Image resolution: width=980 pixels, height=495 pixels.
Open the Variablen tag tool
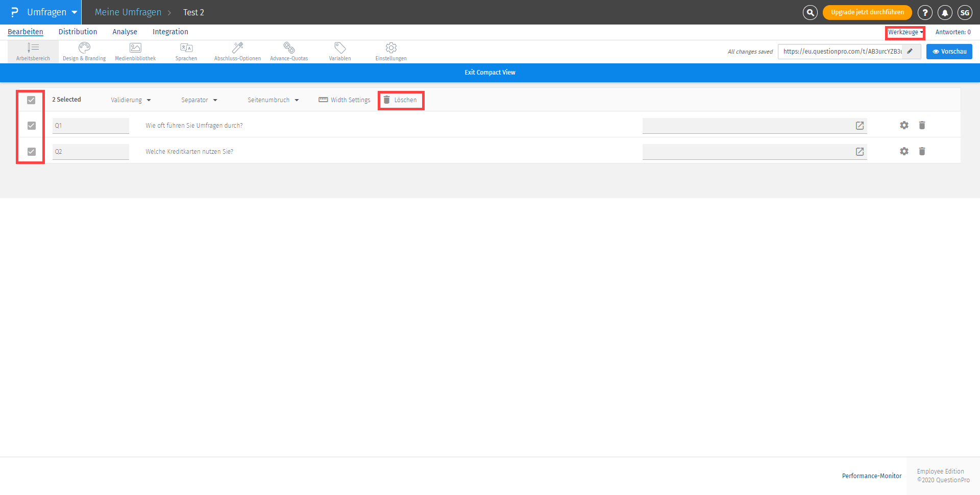click(x=340, y=52)
